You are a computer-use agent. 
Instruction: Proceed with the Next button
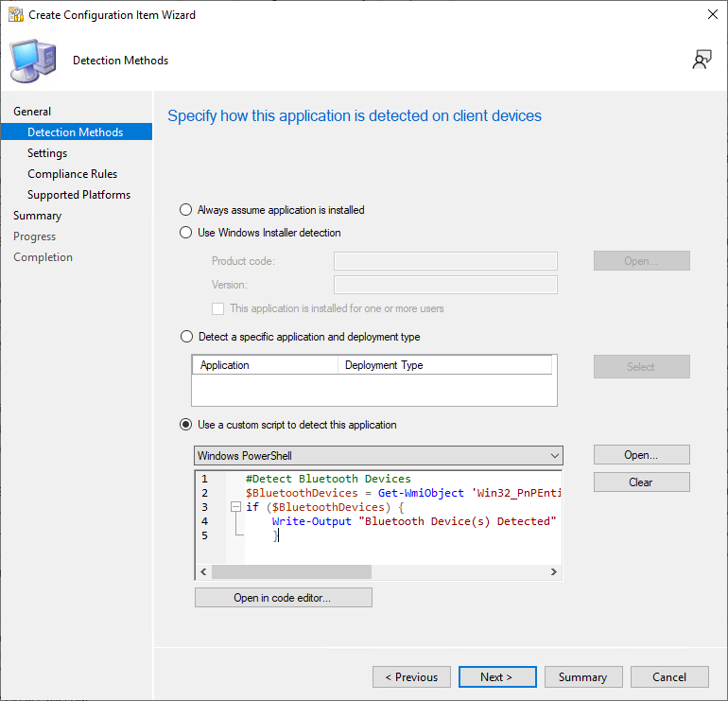[x=496, y=677]
